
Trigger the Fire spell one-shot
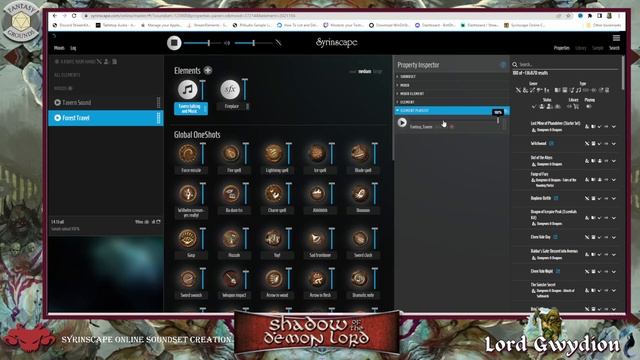point(231,153)
